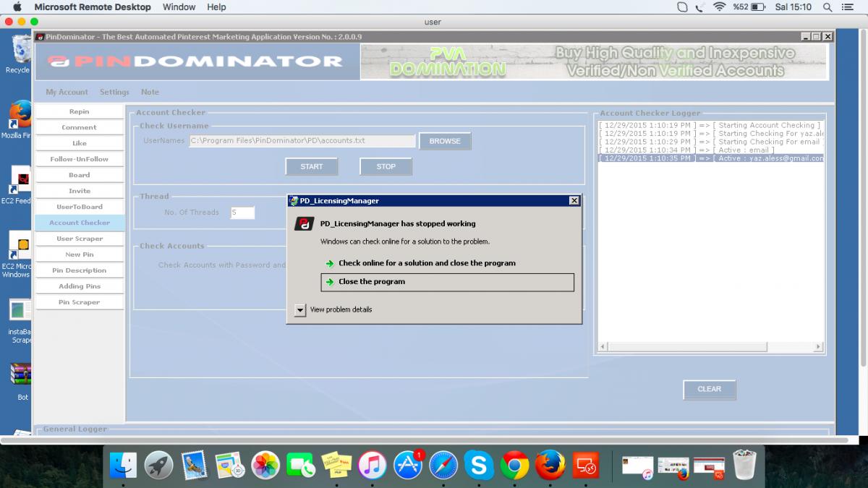The image size is (868, 488).
Task: Select User Scraper in sidebar
Action: click(x=80, y=239)
